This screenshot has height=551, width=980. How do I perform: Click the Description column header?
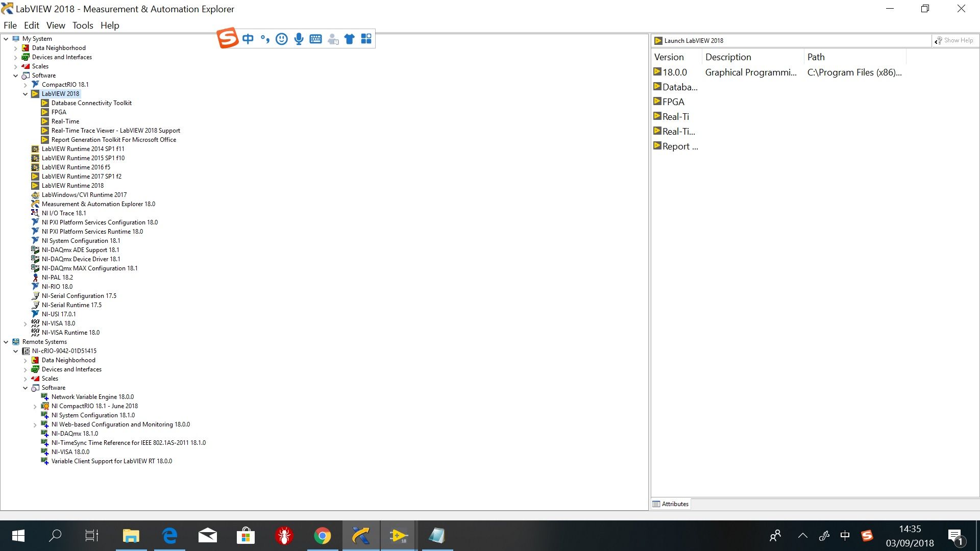pyautogui.click(x=752, y=57)
